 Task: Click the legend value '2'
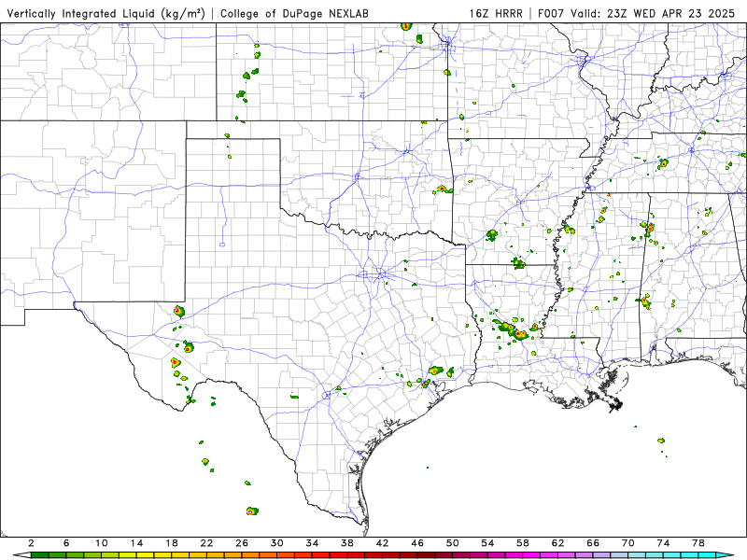[x=31, y=543]
